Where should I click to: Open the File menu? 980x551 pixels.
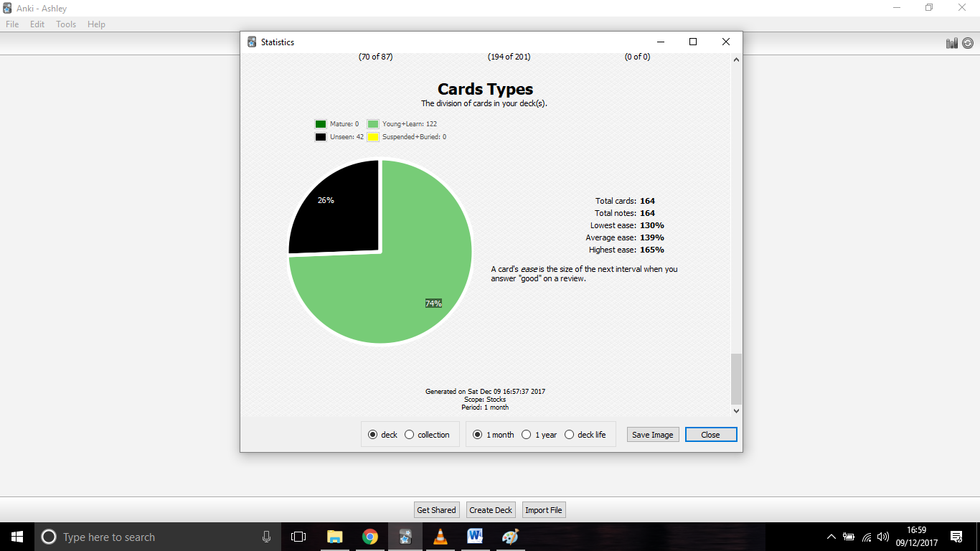12,24
